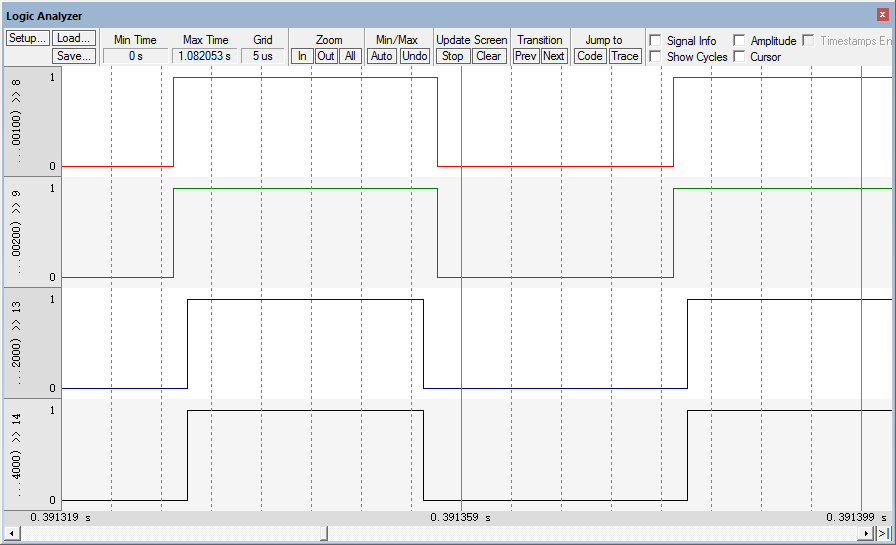Zoom Out on the waveform

tap(326, 56)
